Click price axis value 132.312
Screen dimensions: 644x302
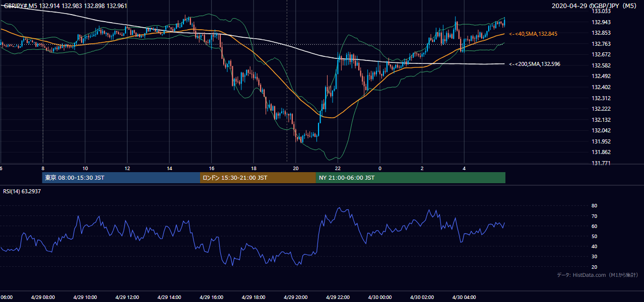click(x=601, y=98)
